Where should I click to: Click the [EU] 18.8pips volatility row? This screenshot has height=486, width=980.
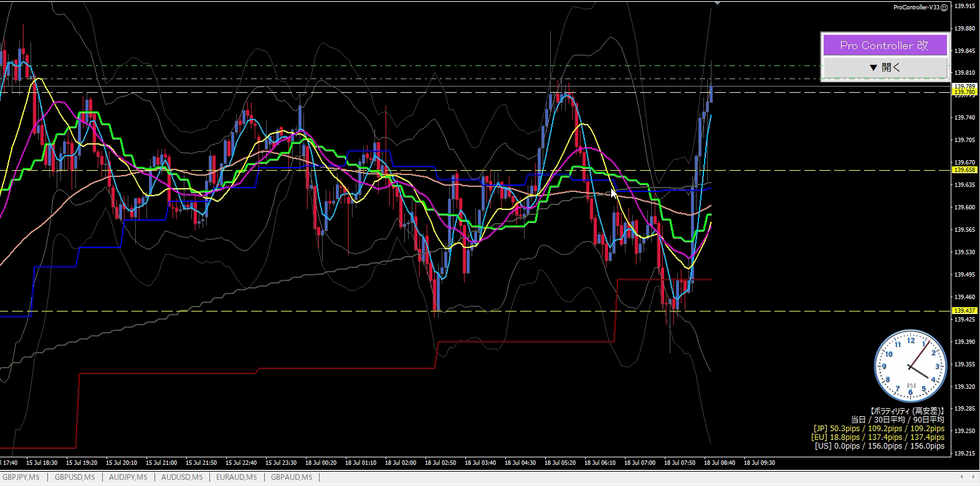point(878,437)
